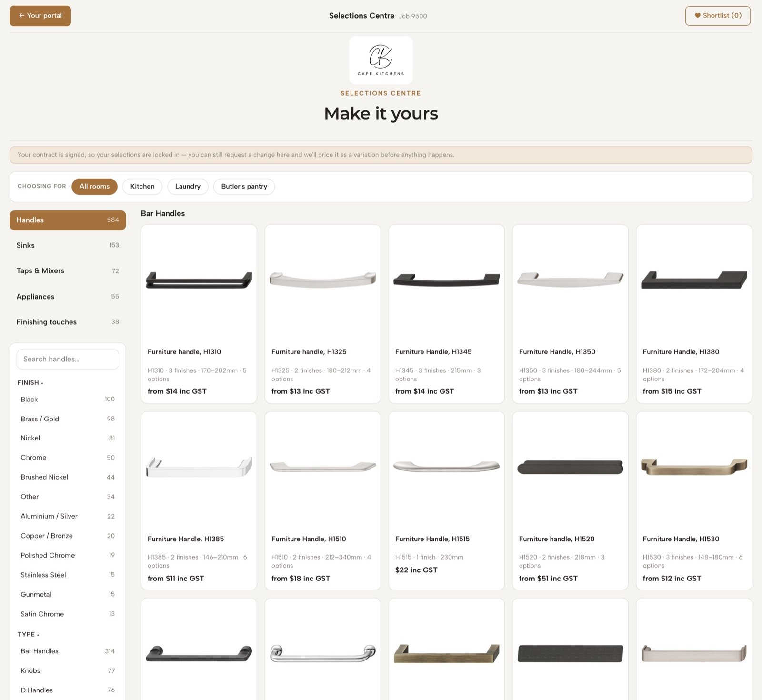Open the H1530 brass handle image
Image resolution: width=762 pixels, height=700 pixels.
[694, 467]
